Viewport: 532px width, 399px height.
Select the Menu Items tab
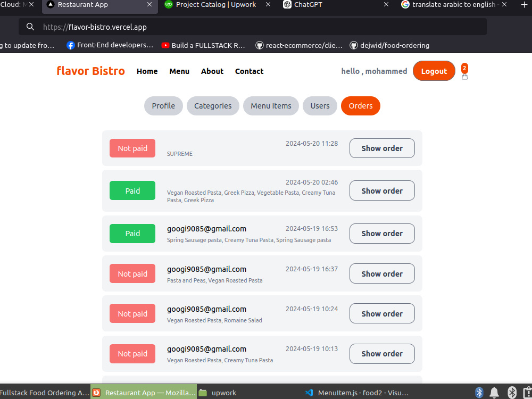click(271, 106)
